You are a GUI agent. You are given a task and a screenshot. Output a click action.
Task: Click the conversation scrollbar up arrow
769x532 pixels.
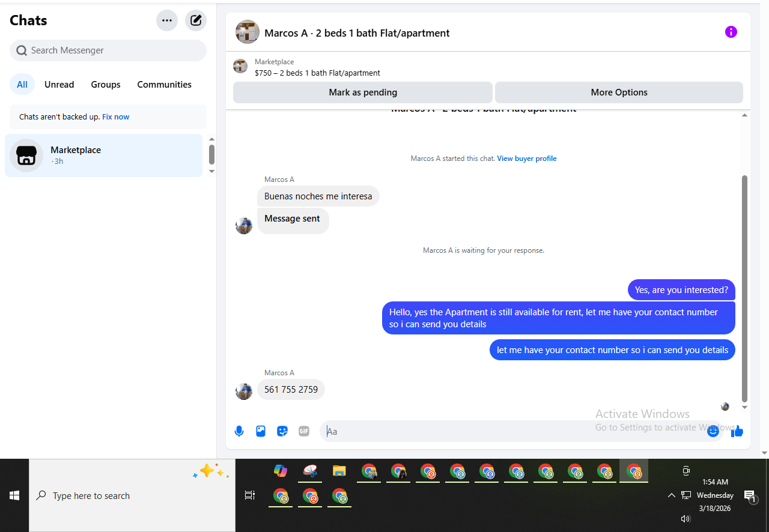tap(745, 115)
